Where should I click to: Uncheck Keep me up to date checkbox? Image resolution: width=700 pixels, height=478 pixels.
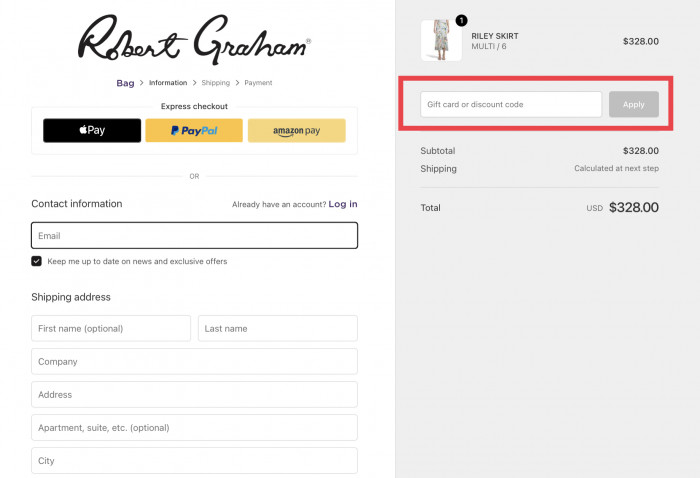(37, 261)
